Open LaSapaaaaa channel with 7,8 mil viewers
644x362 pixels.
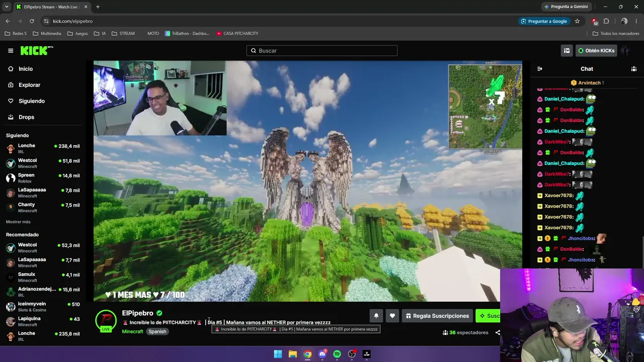pos(43,193)
